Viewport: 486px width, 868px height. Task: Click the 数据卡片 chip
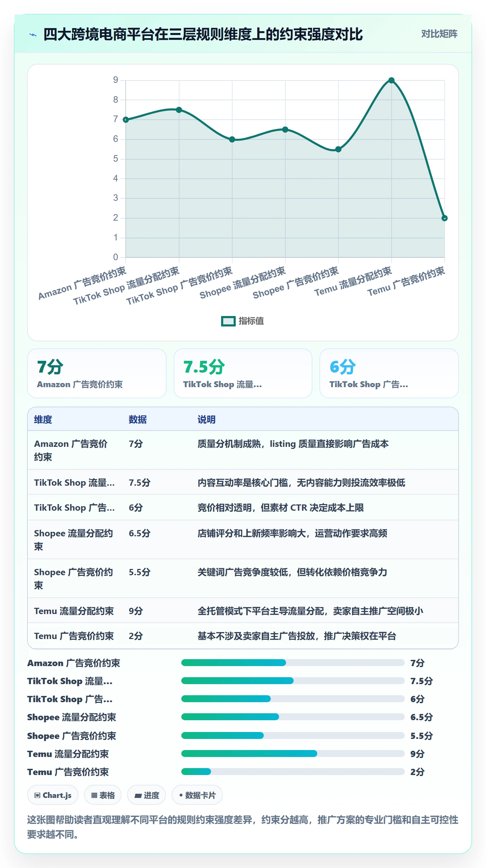197,795
